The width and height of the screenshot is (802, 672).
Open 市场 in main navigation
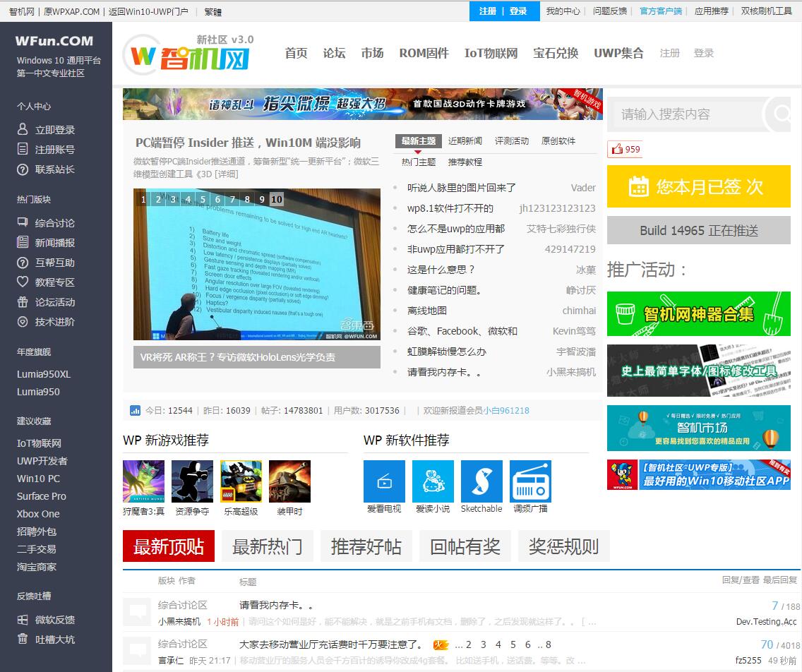(372, 53)
